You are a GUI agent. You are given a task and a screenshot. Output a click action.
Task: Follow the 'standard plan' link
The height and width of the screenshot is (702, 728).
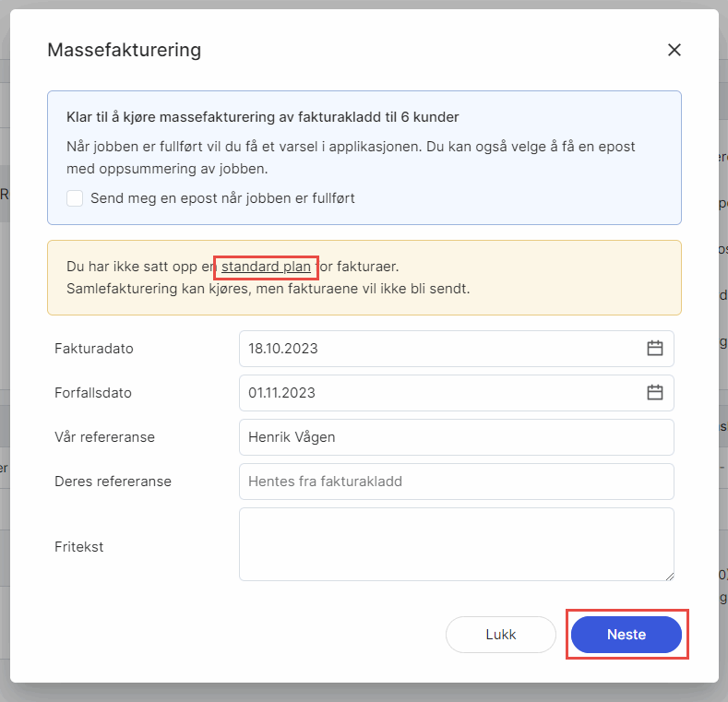[x=266, y=267]
